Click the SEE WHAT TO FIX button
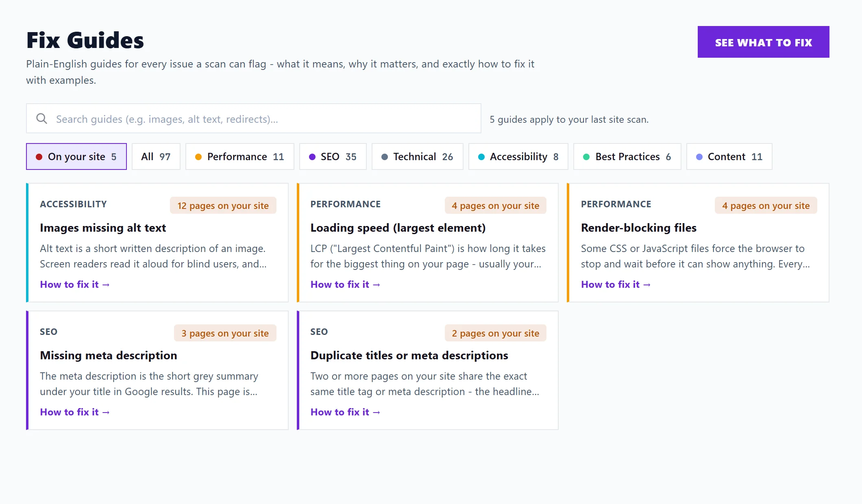Screen dimensions: 862x504 pyautogui.click(x=763, y=42)
